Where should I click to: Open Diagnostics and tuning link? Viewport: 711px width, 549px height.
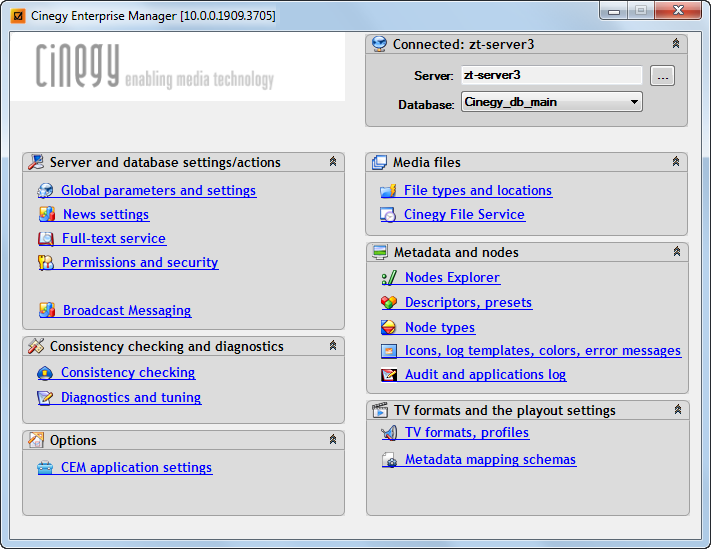tap(131, 397)
